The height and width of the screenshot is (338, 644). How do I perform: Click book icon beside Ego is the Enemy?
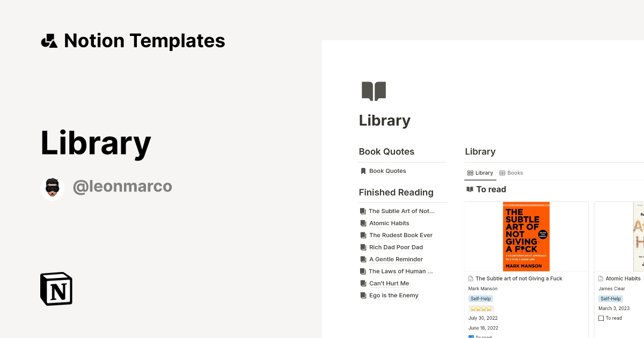363,296
